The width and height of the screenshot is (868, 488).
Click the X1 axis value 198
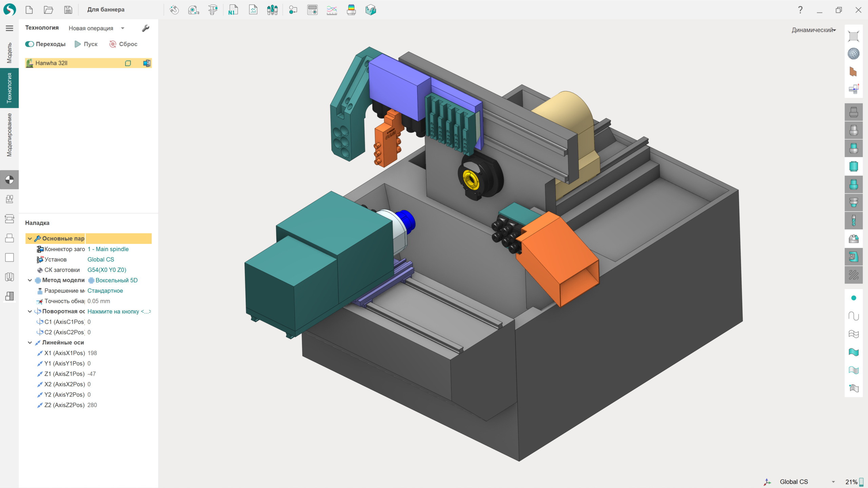click(92, 353)
